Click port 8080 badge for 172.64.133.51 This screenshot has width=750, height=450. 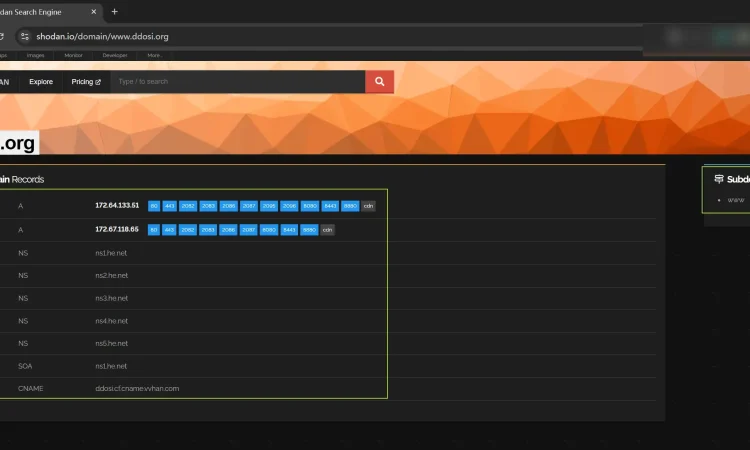coord(309,206)
